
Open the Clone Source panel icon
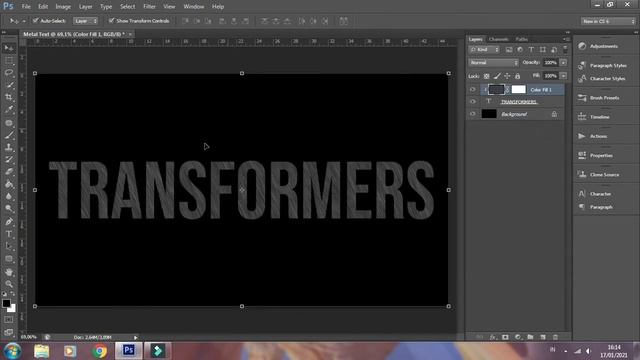582,174
